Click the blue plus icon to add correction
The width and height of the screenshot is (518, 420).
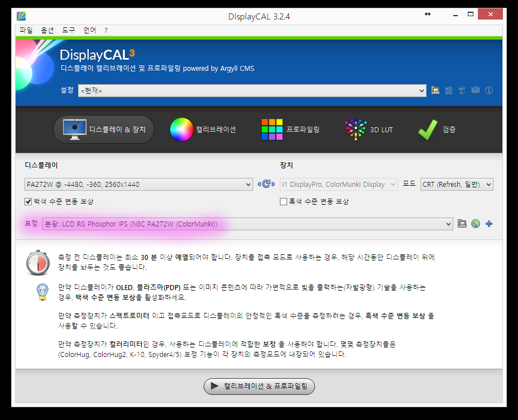pyautogui.click(x=489, y=224)
